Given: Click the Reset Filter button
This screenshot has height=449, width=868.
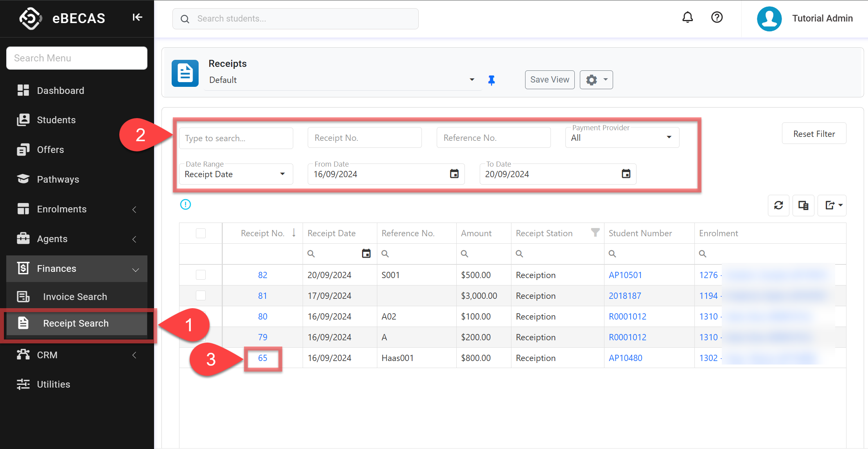Looking at the screenshot, I should (x=814, y=134).
